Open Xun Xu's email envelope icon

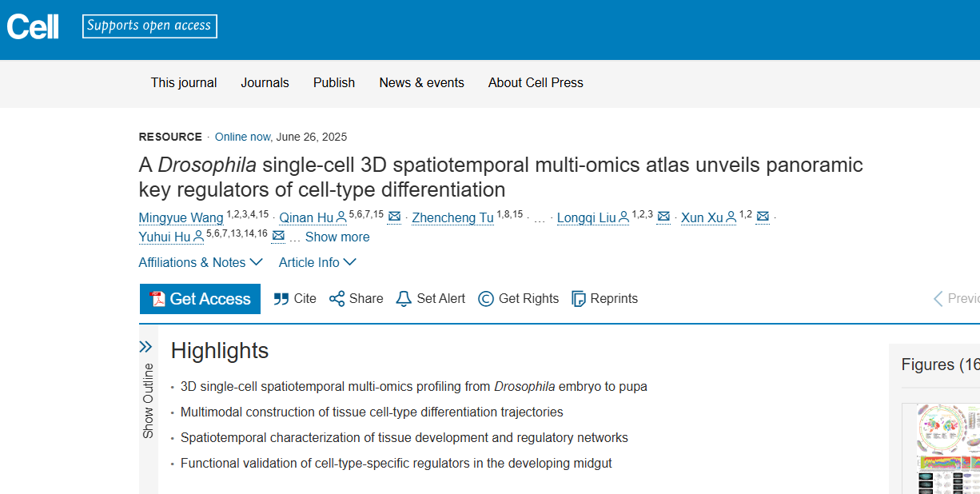tap(763, 217)
